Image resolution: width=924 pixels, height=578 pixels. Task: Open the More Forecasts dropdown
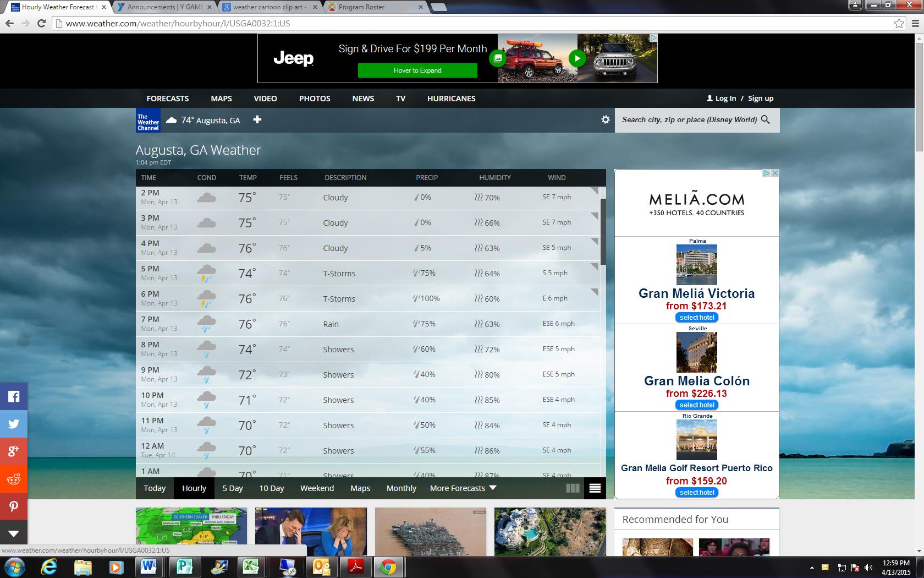(x=463, y=488)
